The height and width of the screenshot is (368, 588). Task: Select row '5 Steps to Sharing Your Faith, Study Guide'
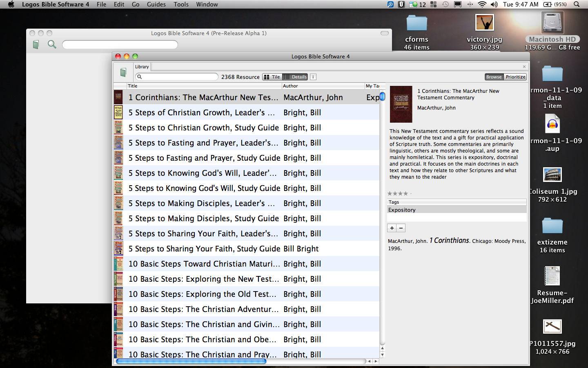tap(247, 249)
